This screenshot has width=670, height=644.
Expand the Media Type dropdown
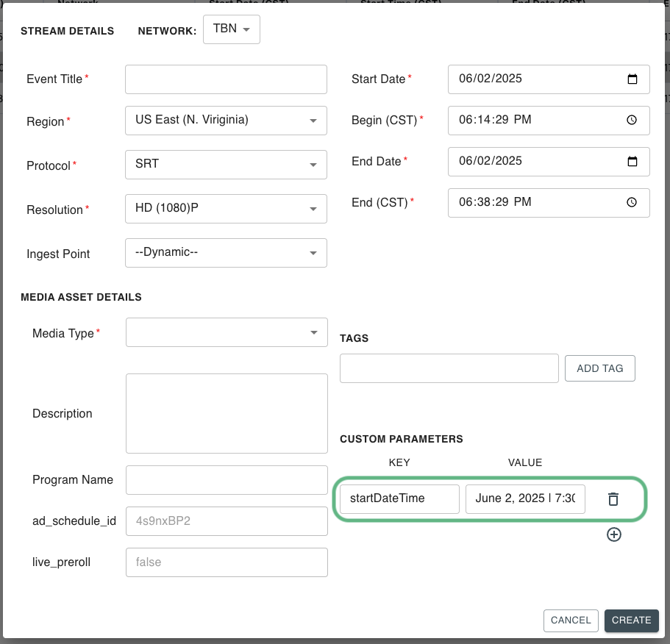[x=226, y=332]
